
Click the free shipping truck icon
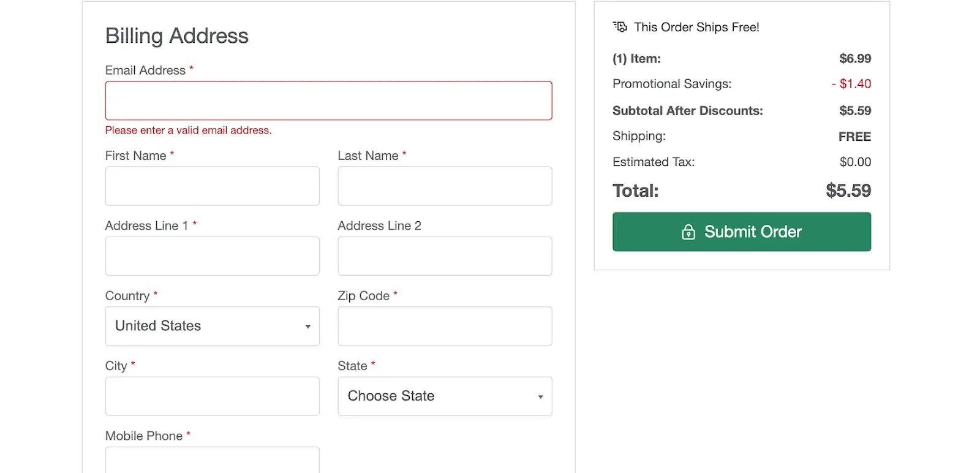[x=620, y=27]
